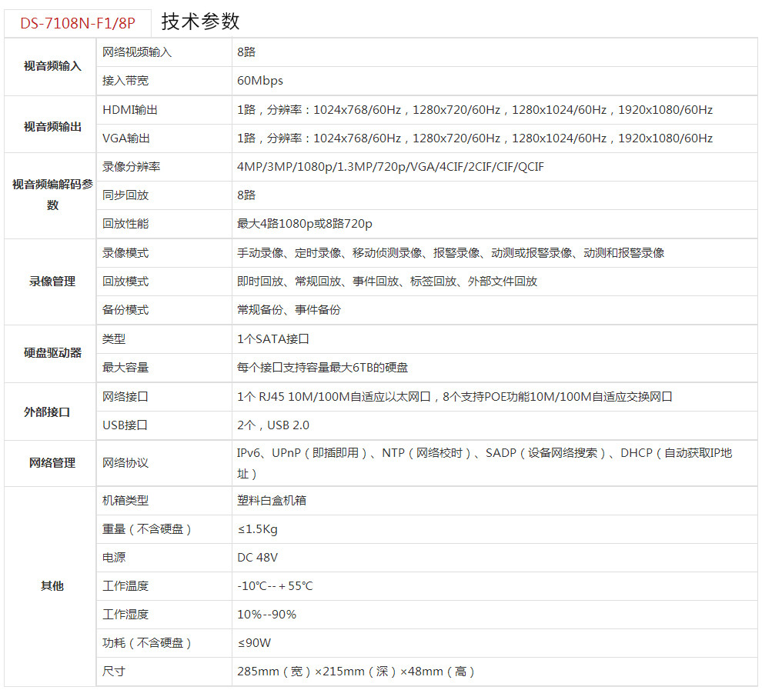Click the HDMI输出 label
Screen dimensions: 762x700
click(x=130, y=110)
